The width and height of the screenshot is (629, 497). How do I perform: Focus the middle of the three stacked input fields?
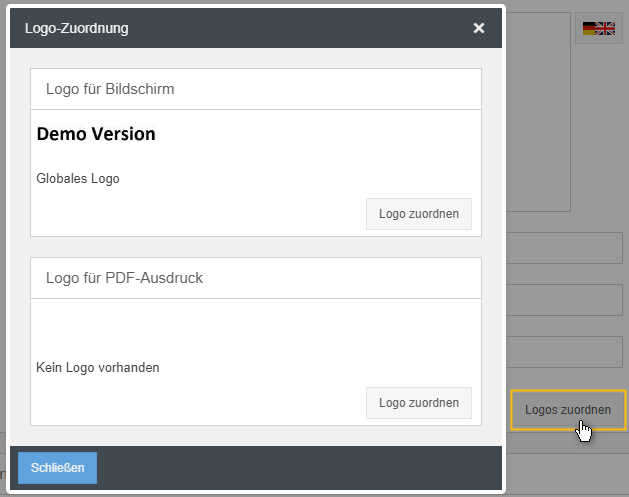[565, 299]
